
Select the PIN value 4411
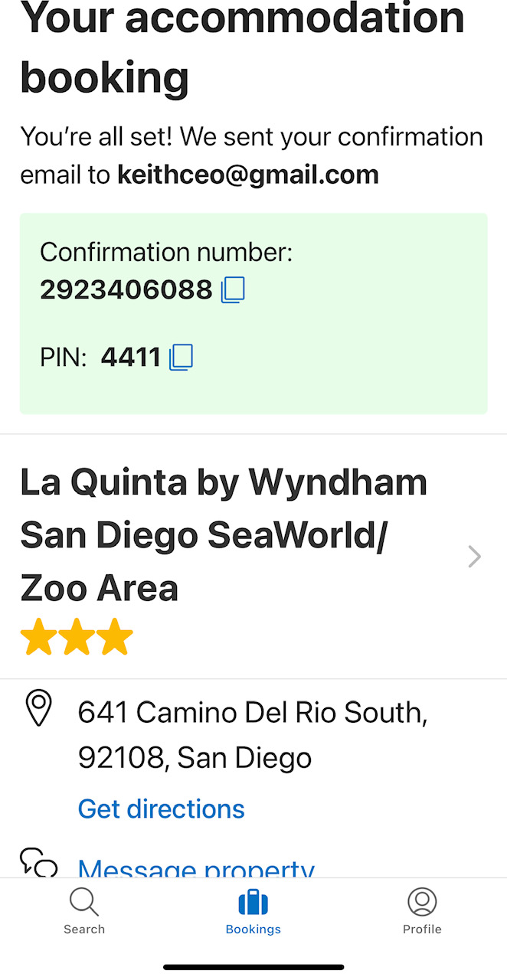(x=131, y=357)
